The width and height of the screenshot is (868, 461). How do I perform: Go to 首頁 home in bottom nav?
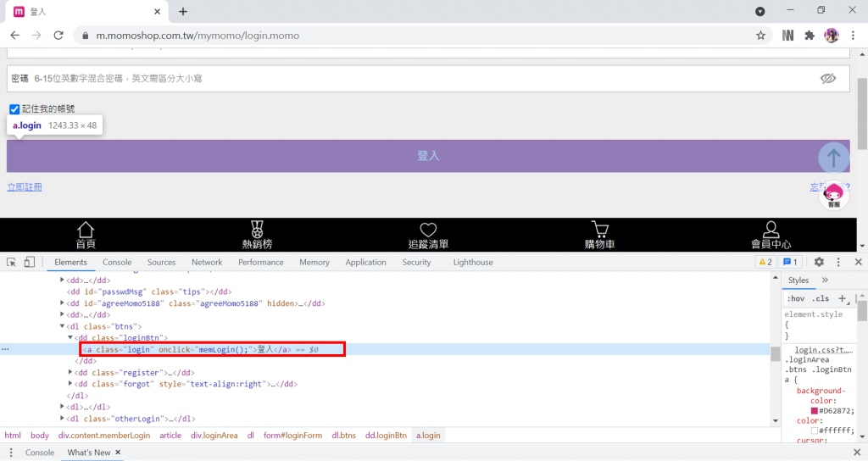click(86, 236)
